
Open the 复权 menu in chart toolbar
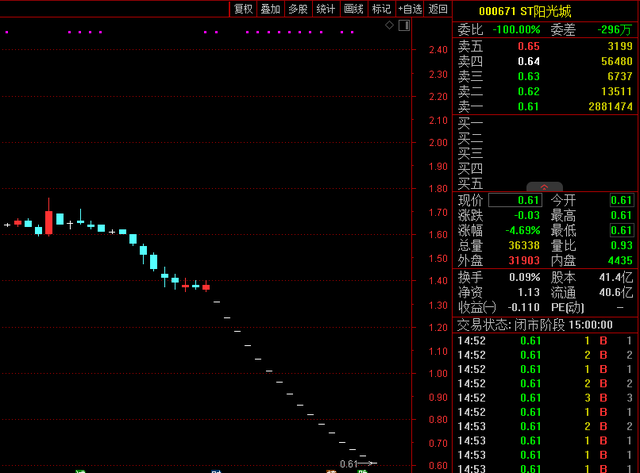click(x=243, y=9)
